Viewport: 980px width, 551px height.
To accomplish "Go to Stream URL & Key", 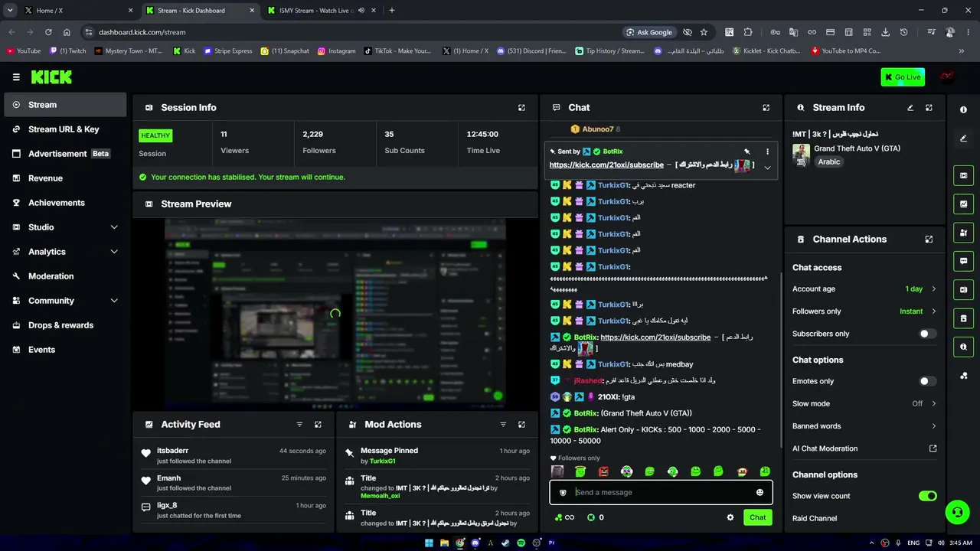I will click(x=65, y=129).
